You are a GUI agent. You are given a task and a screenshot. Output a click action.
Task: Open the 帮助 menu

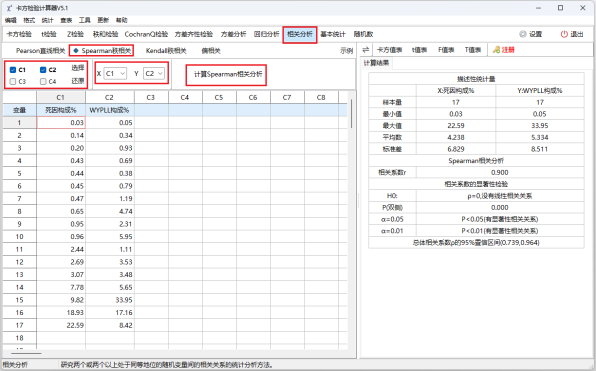tap(122, 20)
